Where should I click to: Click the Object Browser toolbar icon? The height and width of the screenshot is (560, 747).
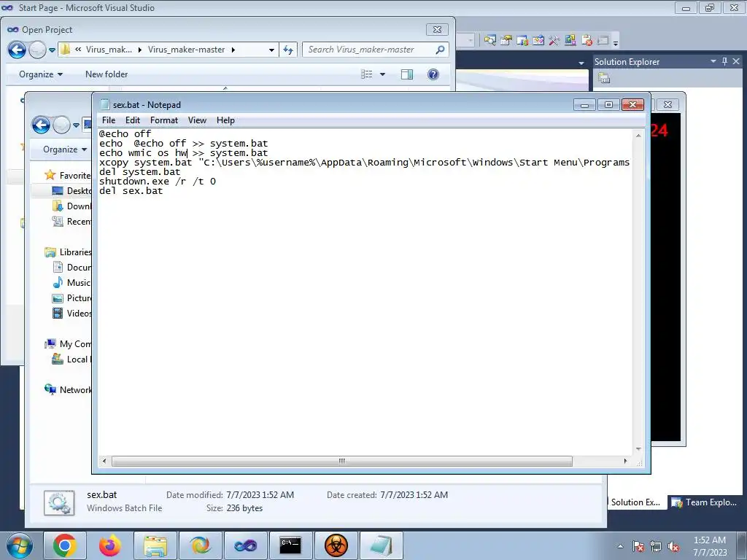tap(538, 41)
